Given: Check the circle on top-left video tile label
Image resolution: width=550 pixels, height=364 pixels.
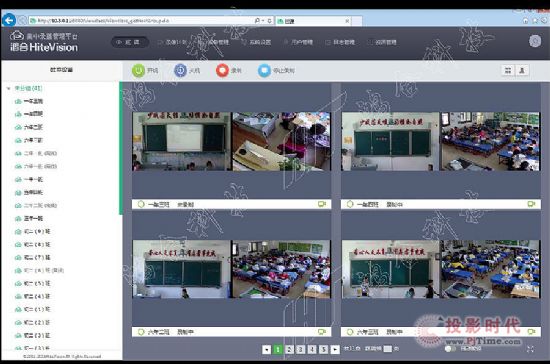Looking at the screenshot, I should 141,204.
